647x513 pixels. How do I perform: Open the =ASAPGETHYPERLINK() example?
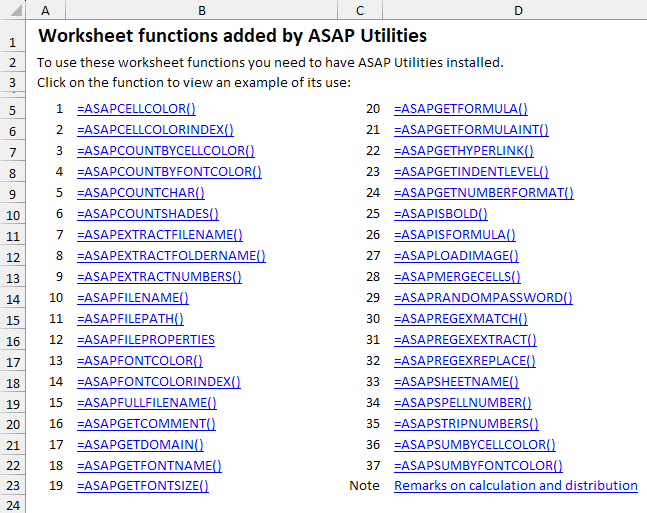[x=463, y=151]
